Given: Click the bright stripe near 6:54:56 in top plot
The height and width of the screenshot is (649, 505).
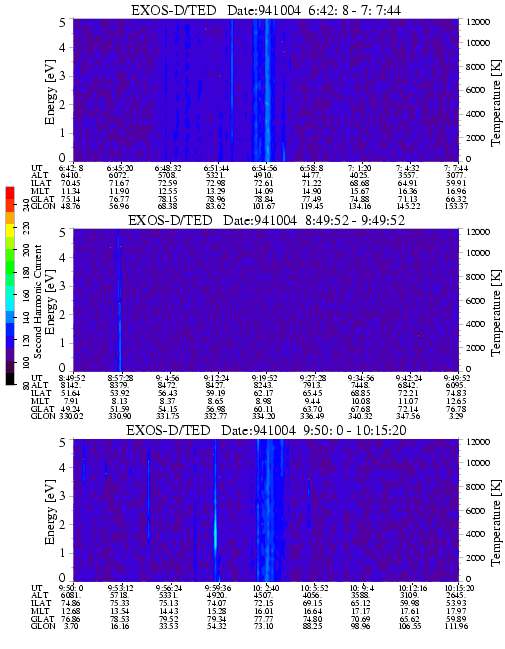Looking at the screenshot, I should point(268,90).
